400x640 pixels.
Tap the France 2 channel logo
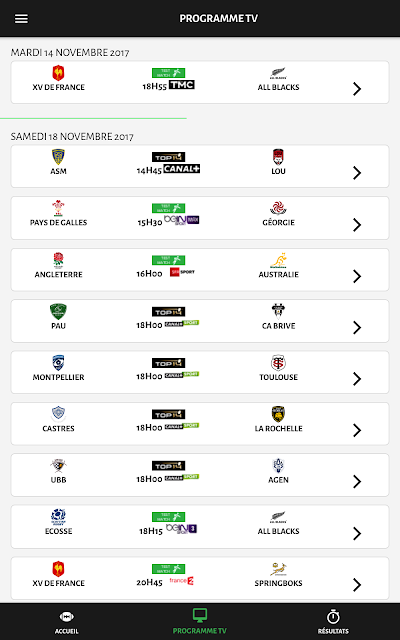click(x=182, y=580)
